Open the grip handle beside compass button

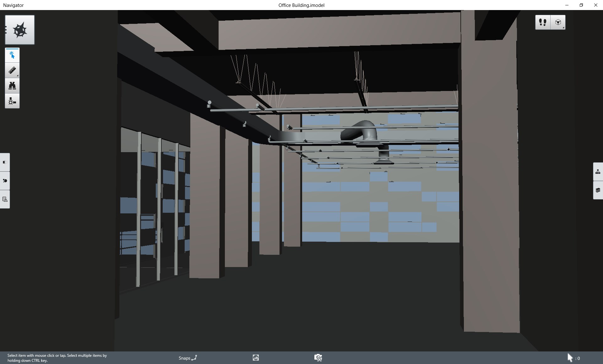[x=6, y=30]
